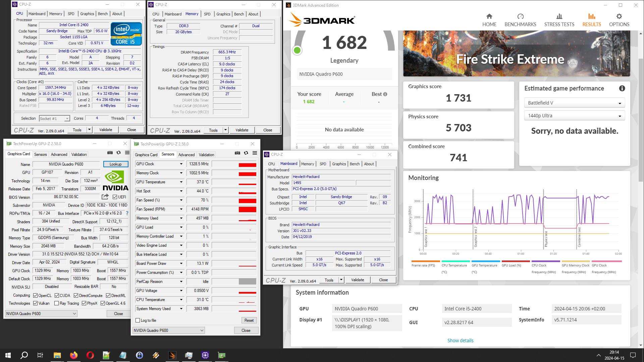Open the GPU Temperature sensor dropdown
This screenshot has height=362, width=644.
181,182
